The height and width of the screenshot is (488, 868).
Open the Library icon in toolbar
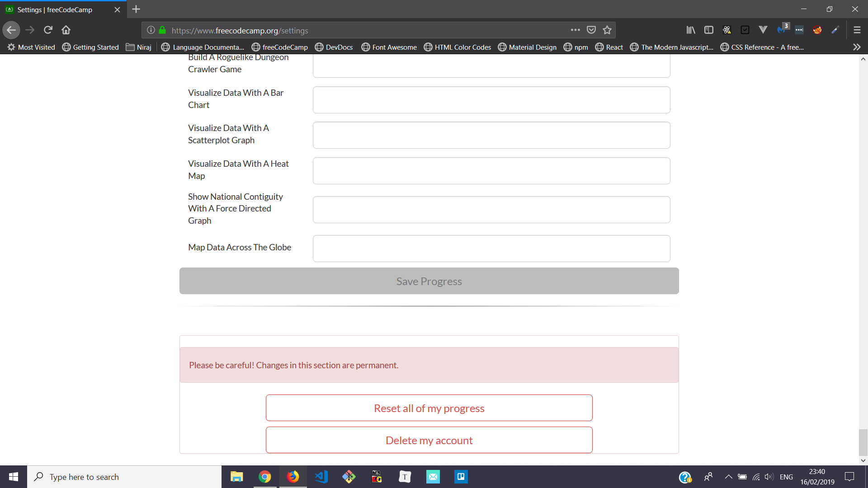pyautogui.click(x=691, y=30)
